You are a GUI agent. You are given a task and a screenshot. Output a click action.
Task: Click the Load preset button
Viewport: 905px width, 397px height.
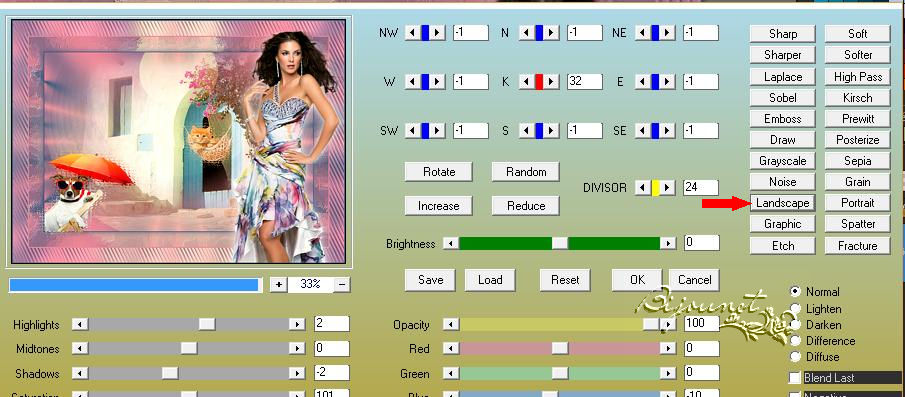point(490,280)
